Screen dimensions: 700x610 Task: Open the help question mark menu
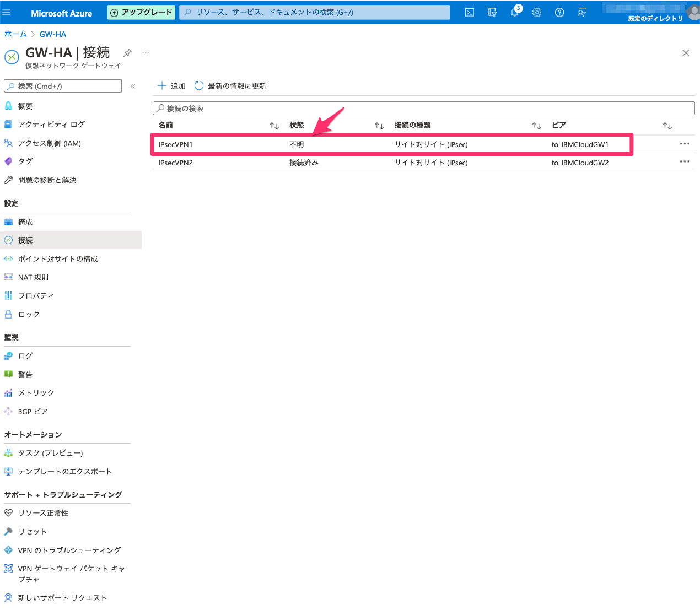(559, 12)
